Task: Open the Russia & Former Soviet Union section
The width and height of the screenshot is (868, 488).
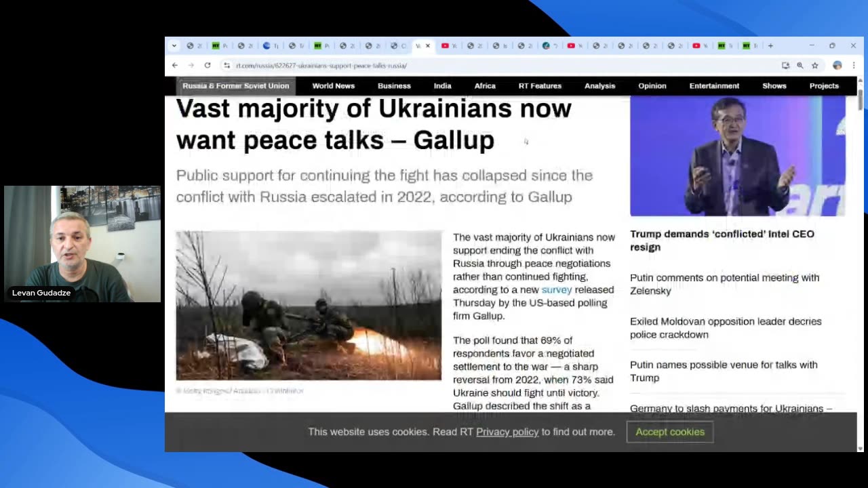Action: pyautogui.click(x=236, y=86)
